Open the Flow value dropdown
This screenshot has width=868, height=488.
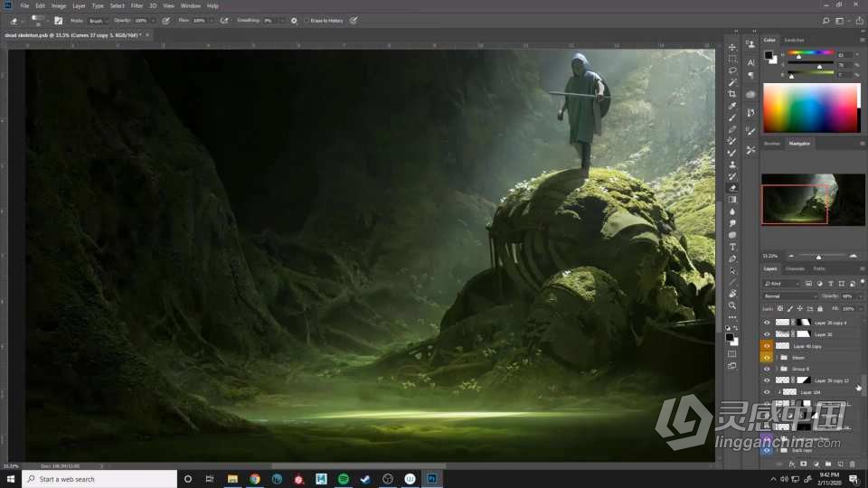pyautogui.click(x=212, y=21)
